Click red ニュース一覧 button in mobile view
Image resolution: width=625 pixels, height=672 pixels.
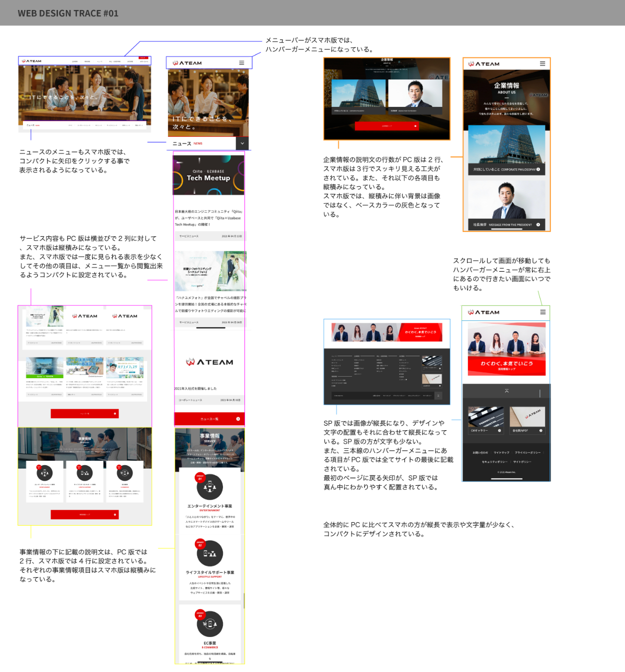[209, 419]
